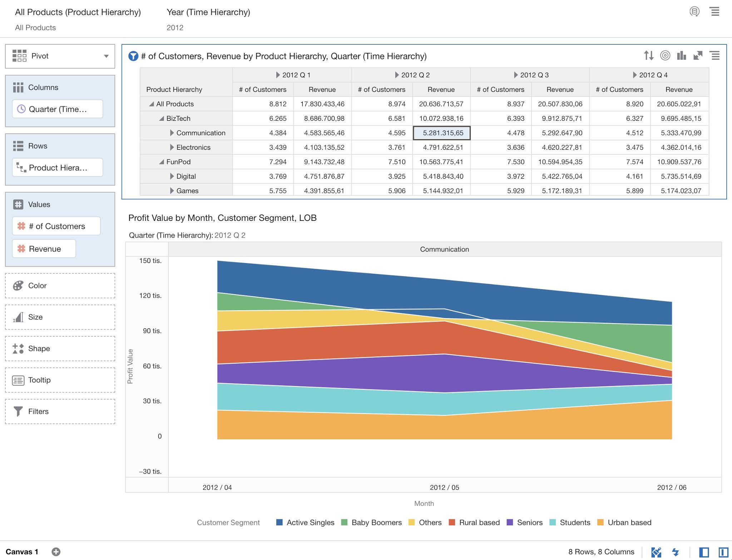This screenshot has width=732, height=560.
Task: Toggle auto-apply data lightning bolt icon
Action: [x=676, y=552]
